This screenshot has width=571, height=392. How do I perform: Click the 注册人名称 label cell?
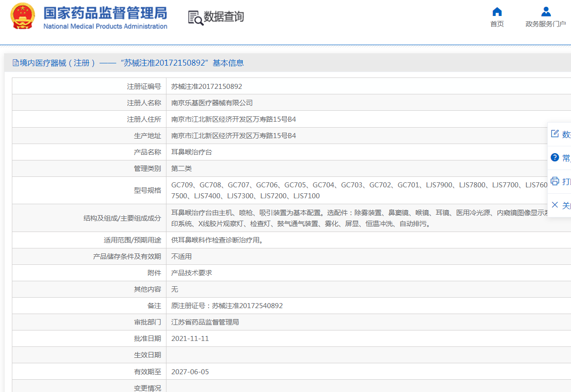point(89,103)
